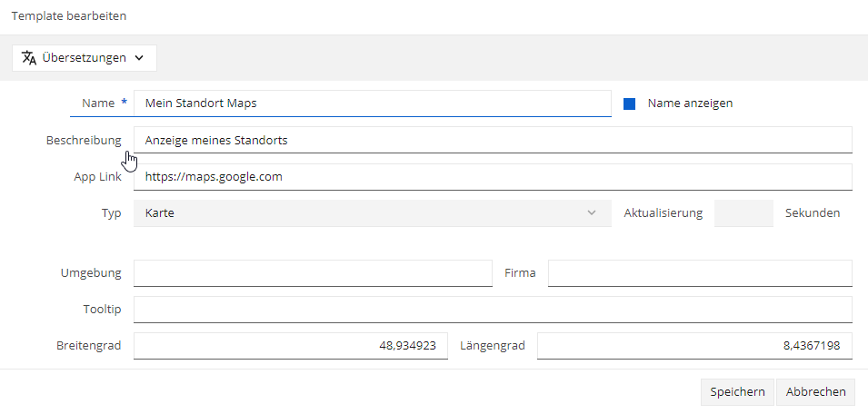
Task: Select the App Link URL field
Action: click(x=493, y=177)
